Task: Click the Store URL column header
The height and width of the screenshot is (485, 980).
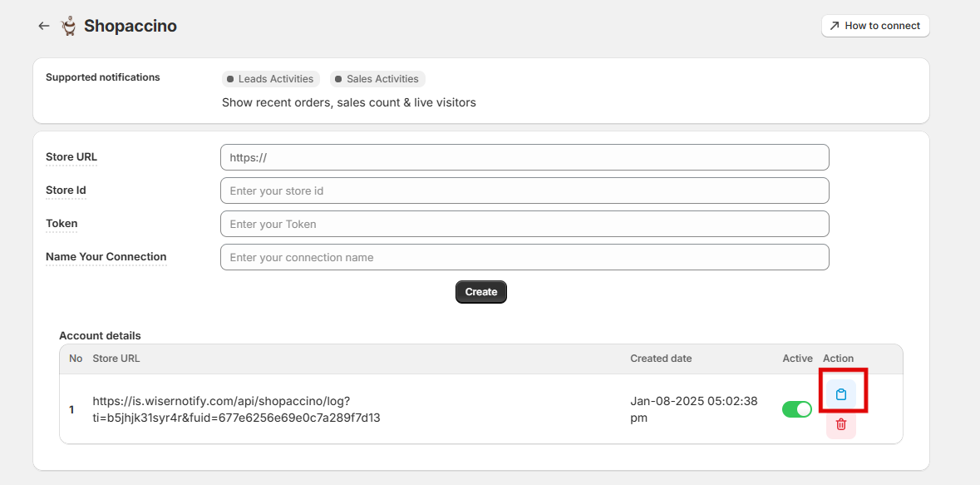Action: [116, 359]
